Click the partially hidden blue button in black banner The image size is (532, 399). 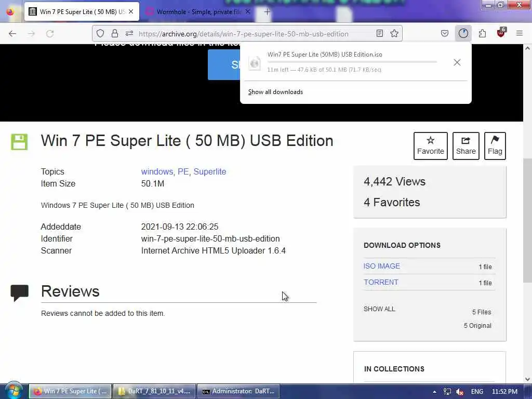[224, 65]
